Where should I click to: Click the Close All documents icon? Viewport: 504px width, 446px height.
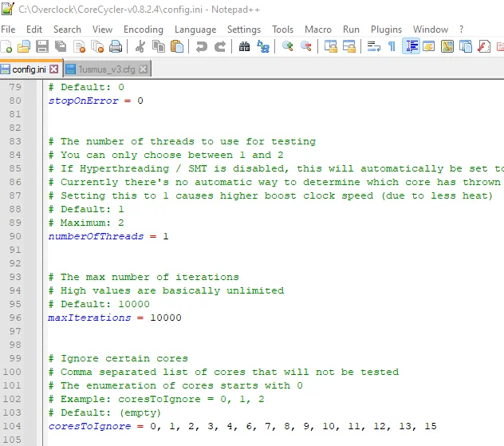[97, 46]
